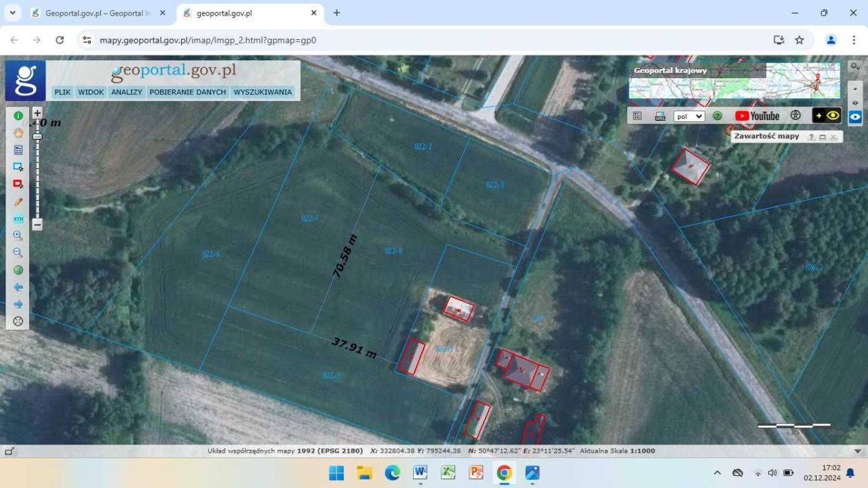Click the taskbar clock 17:02
This screenshot has width=868, height=488.
point(831,468)
